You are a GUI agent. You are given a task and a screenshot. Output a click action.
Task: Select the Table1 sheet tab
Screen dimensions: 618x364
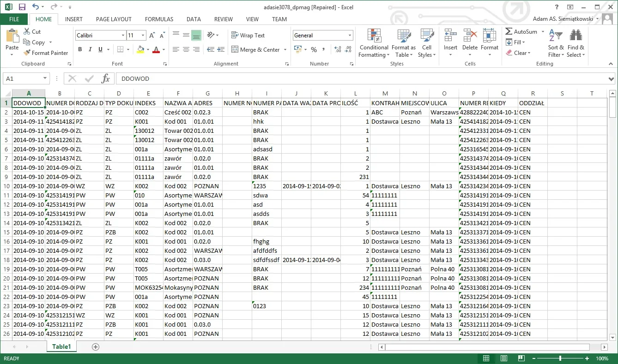61,346
